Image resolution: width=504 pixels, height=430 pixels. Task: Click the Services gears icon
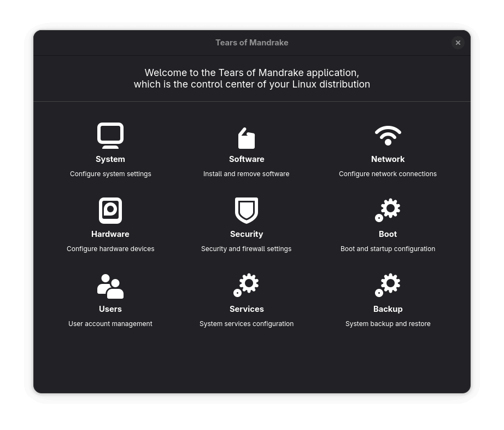coord(246,285)
